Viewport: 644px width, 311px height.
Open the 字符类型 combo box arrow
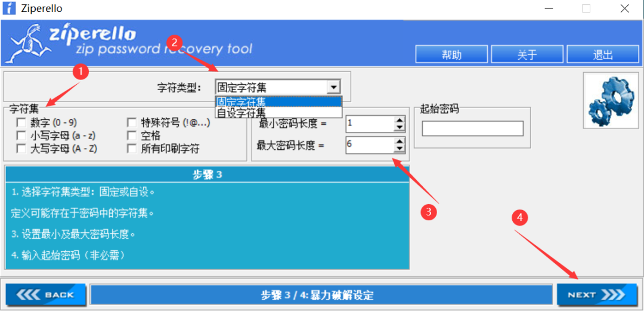(333, 87)
